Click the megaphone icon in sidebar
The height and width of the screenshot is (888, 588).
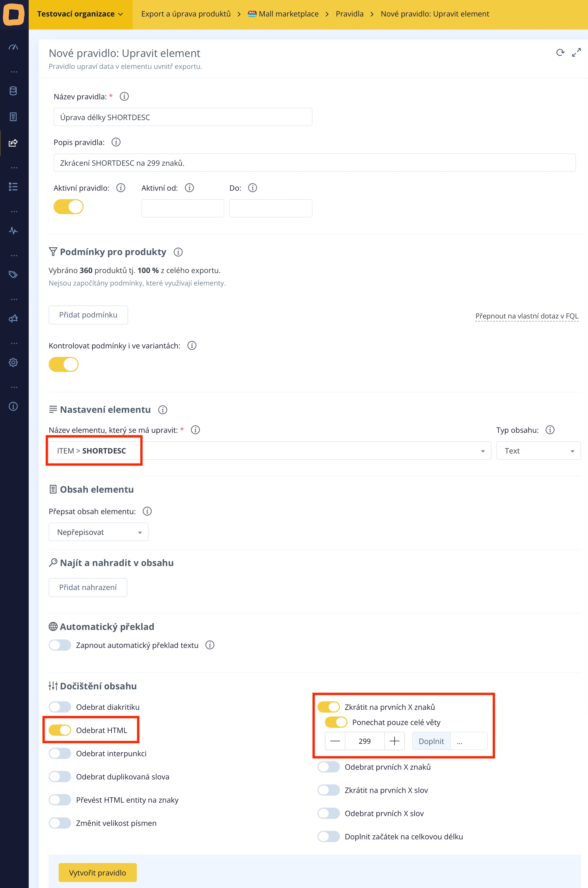[x=13, y=319]
